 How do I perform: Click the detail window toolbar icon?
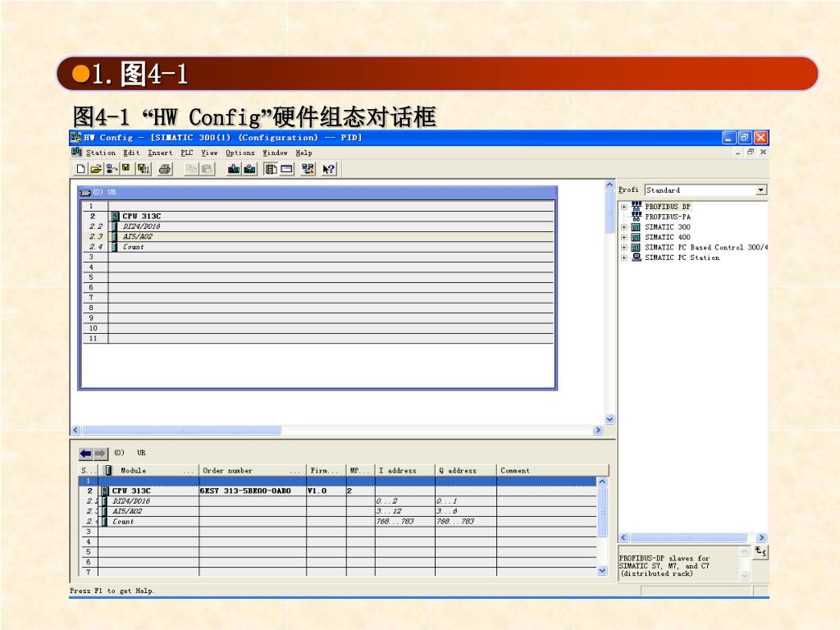[x=287, y=169]
